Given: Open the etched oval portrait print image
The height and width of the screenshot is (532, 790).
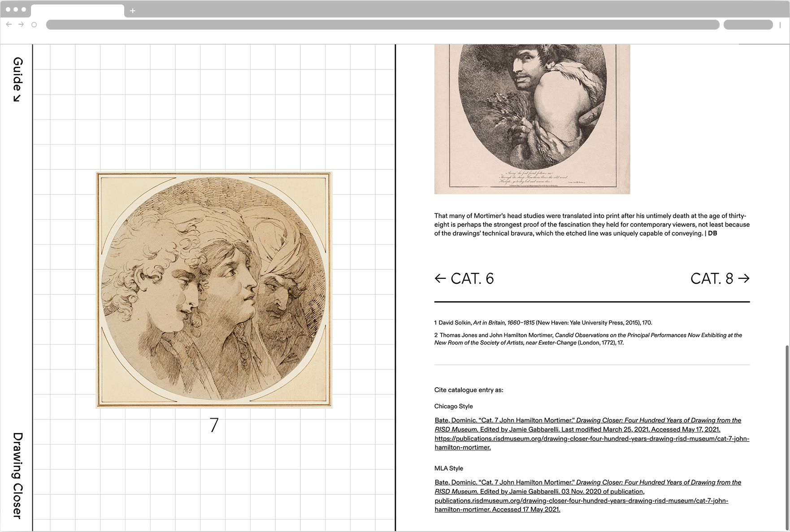Looking at the screenshot, I should [532, 119].
